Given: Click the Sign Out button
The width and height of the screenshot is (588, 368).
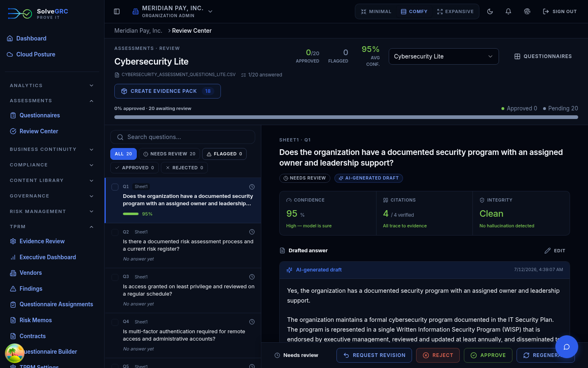Looking at the screenshot, I should point(559,11).
